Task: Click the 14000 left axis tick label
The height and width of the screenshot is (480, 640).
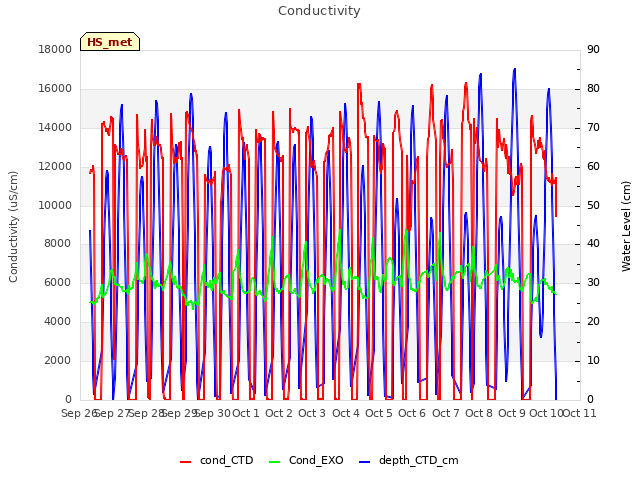Action: [x=55, y=127]
